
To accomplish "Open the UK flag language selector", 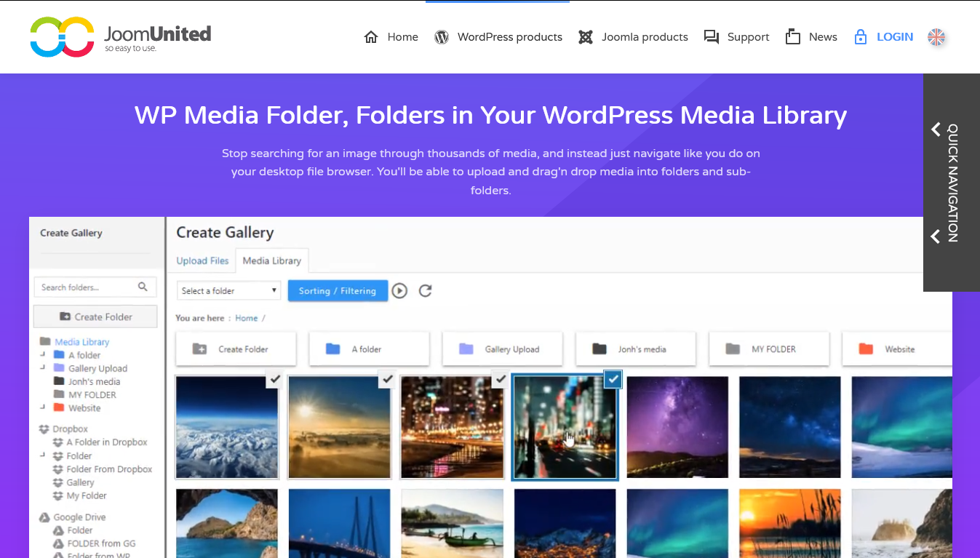I will point(936,37).
